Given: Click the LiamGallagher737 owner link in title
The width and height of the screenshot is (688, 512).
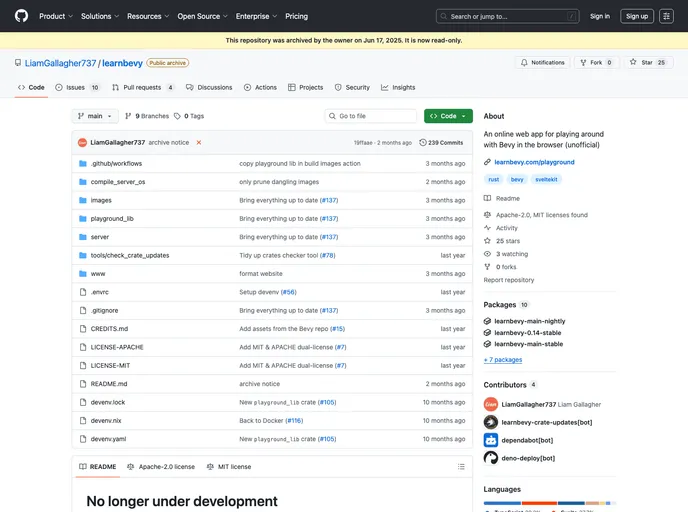Looking at the screenshot, I should point(60,63).
